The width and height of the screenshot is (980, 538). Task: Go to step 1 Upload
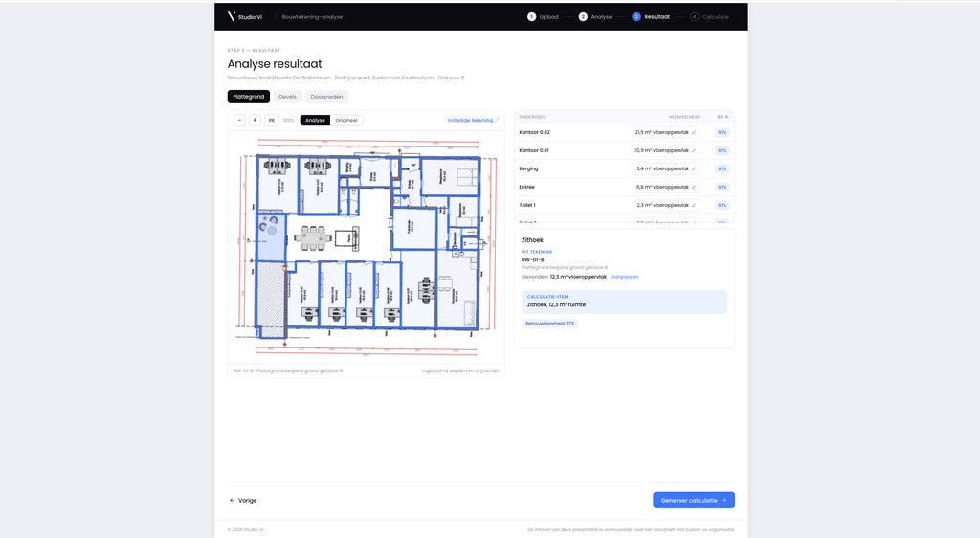click(544, 17)
